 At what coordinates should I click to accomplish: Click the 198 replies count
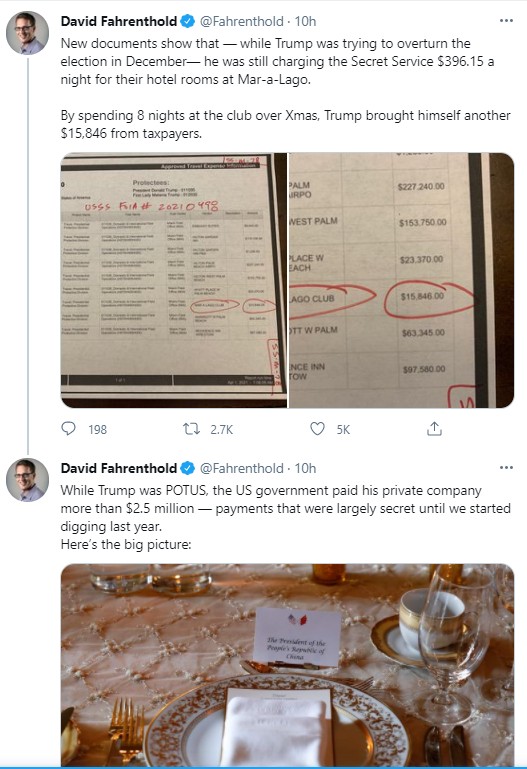tap(98, 430)
